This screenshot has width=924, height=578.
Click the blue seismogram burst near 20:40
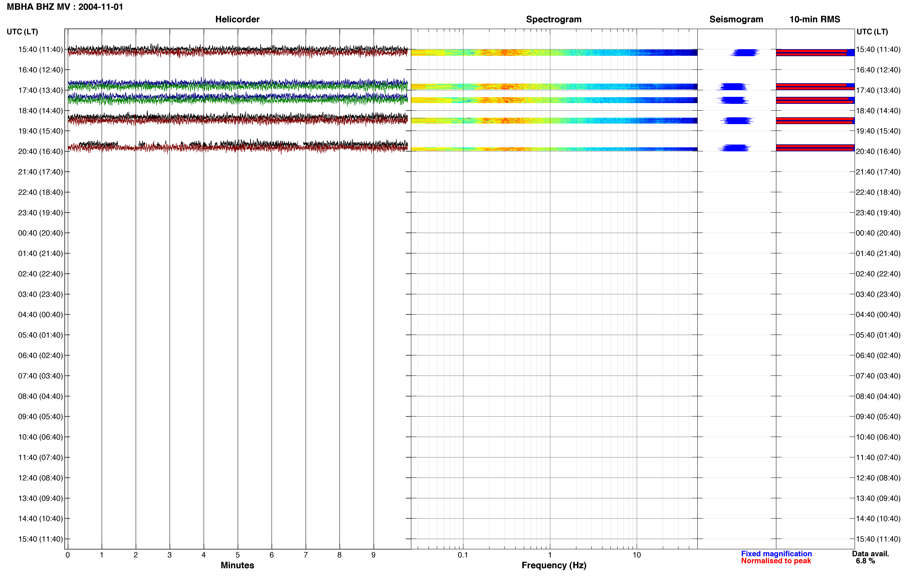(734, 148)
